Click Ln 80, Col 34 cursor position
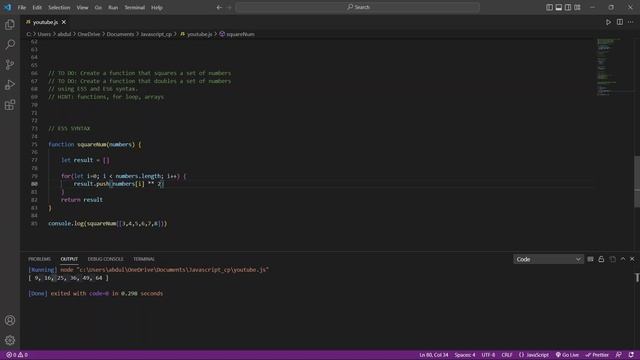Viewport: 640px width, 360px height. (x=433, y=355)
